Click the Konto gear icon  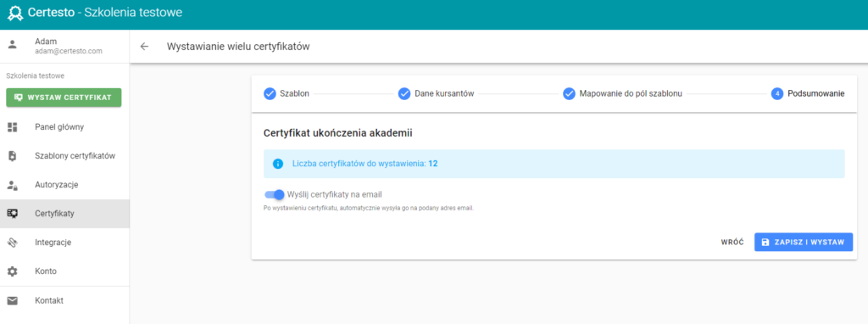click(x=12, y=271)
